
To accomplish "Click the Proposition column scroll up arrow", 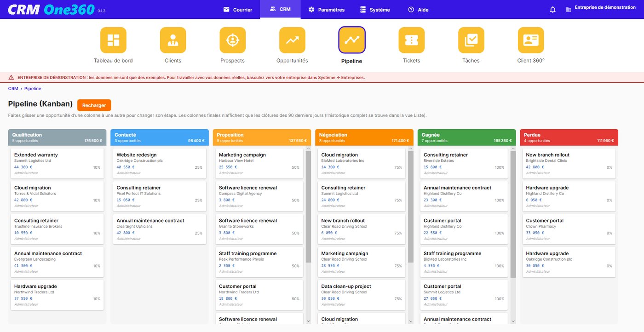I will click(308, 149).
